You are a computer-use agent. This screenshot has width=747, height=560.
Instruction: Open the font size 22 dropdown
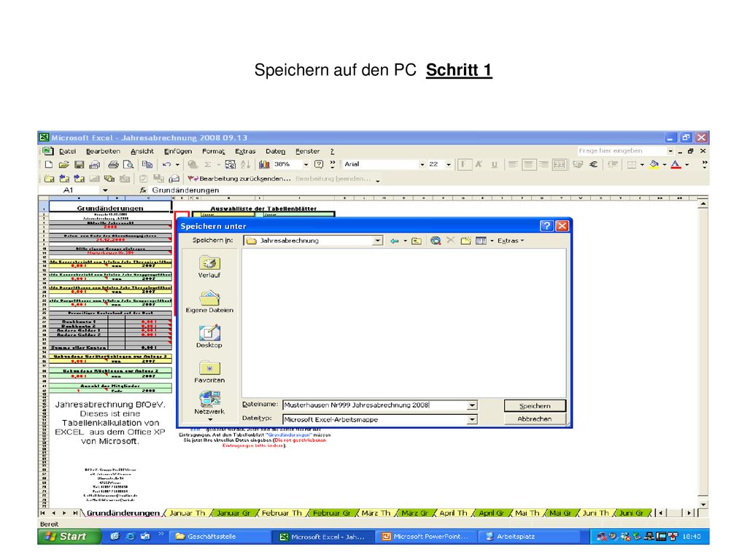[x=449, y=164]
